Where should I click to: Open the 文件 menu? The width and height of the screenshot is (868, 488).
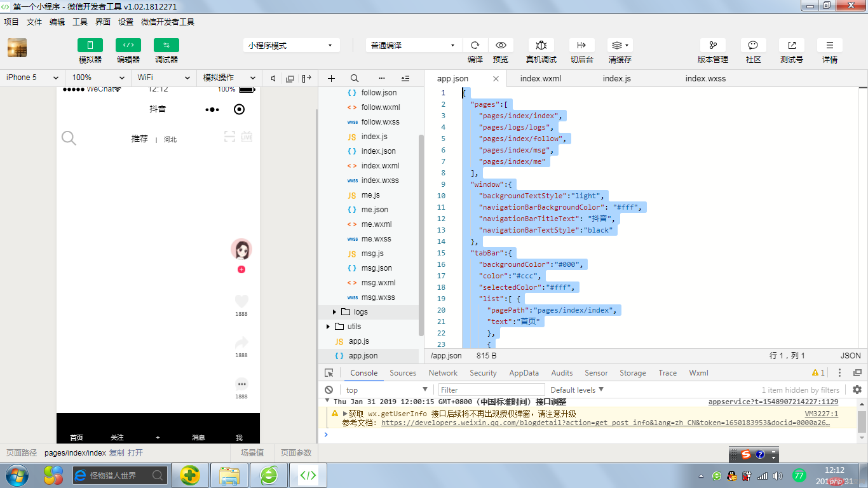[x=34, y=22]
